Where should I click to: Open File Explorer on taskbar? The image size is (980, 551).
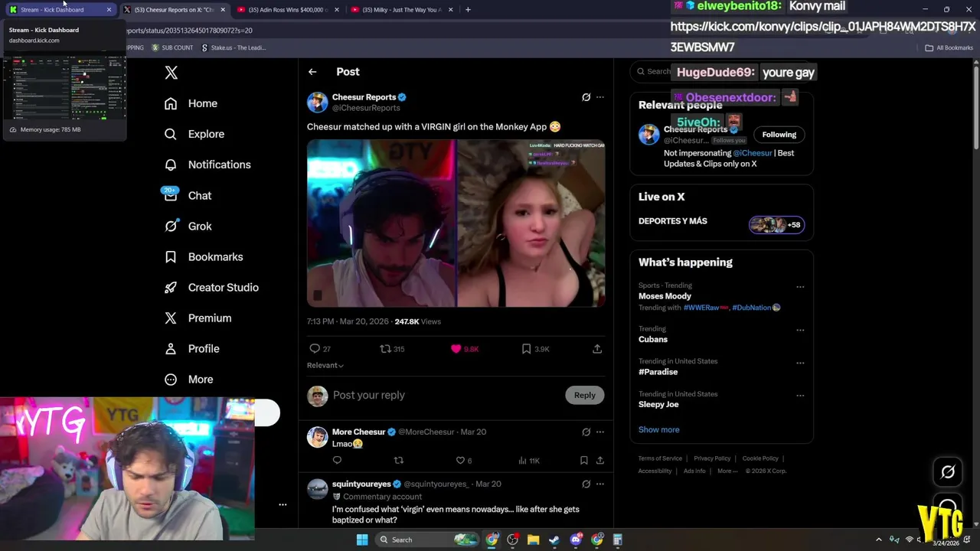[534, 540]
